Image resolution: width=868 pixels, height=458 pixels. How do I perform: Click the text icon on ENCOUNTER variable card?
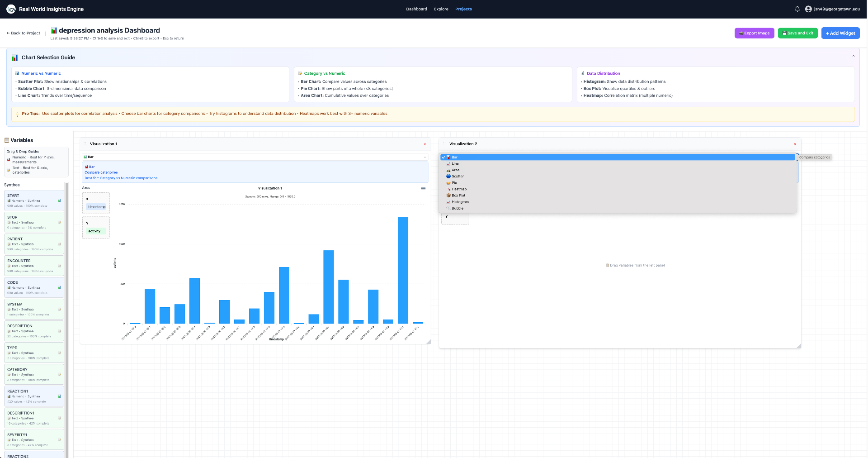click(x=59, y=266)
